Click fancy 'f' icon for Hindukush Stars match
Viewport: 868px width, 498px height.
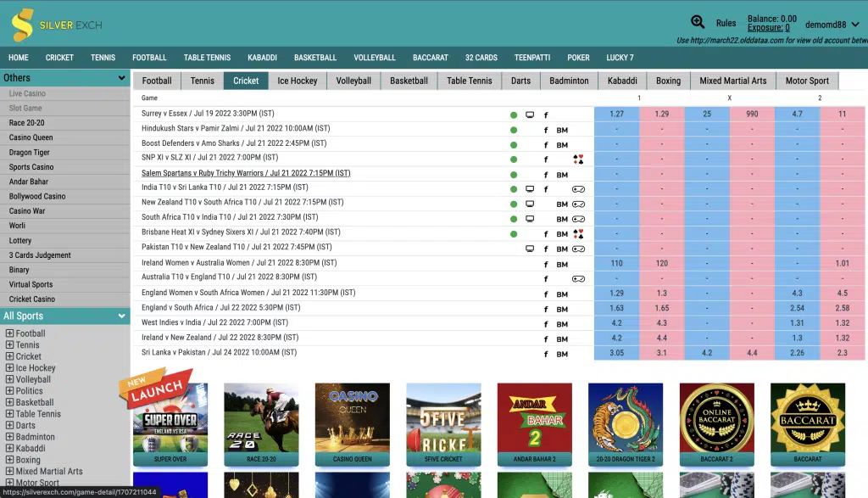[546, 130]
